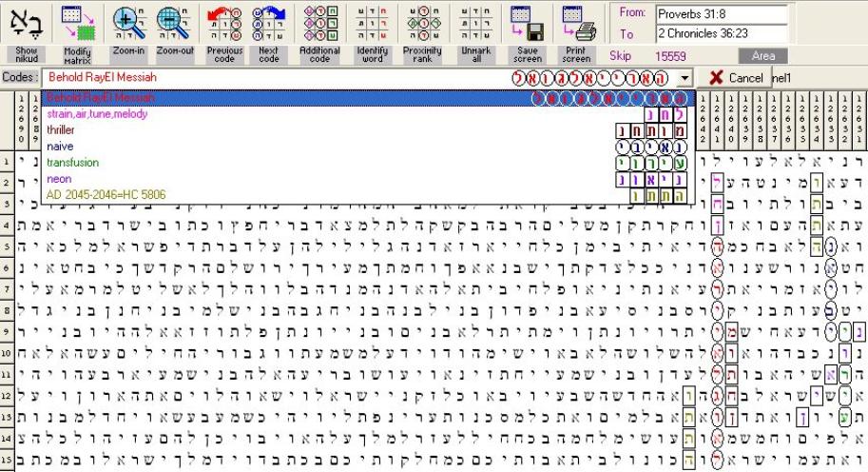Click row number 9 header
Viewport: 868px width, 472px height.
coord(6,331)
